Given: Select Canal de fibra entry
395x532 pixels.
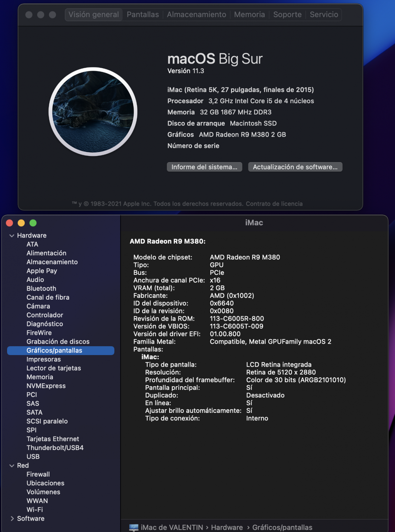Looking at the screenshot, I should coord(48,298).
